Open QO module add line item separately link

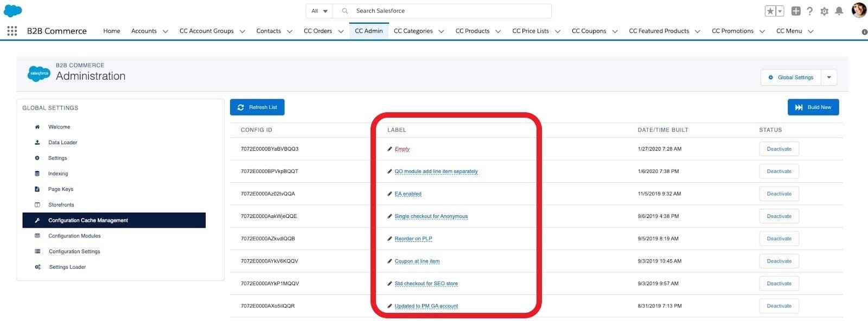[436, 171]
